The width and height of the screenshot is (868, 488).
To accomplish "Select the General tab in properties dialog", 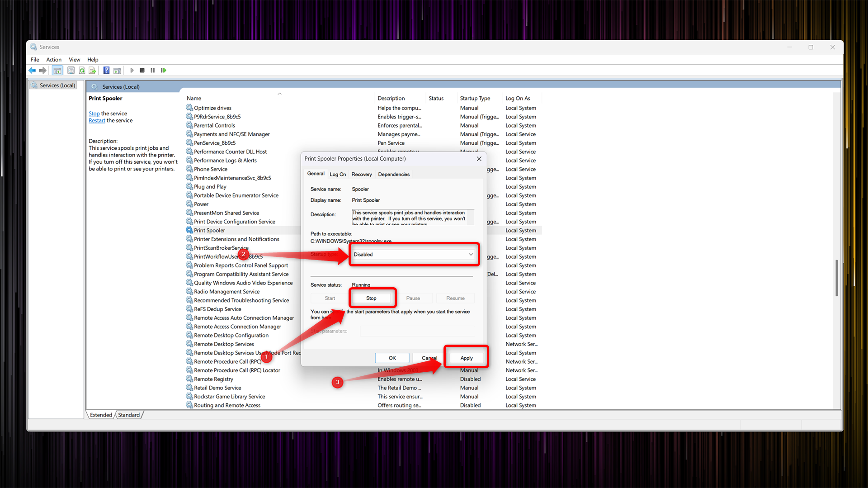I will click(316, 174).
